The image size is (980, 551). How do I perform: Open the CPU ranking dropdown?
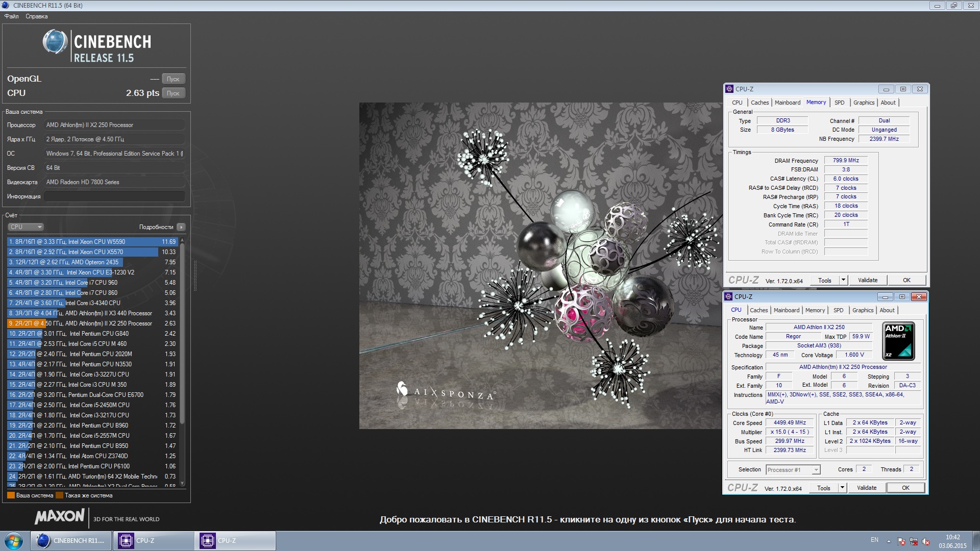click(26, 227)
